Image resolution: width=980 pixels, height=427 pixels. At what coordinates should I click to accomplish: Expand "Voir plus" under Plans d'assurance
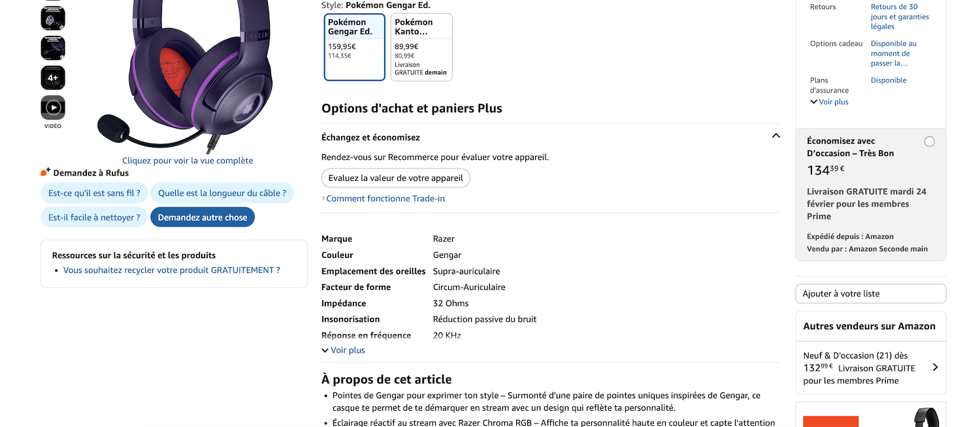point(828,101)
